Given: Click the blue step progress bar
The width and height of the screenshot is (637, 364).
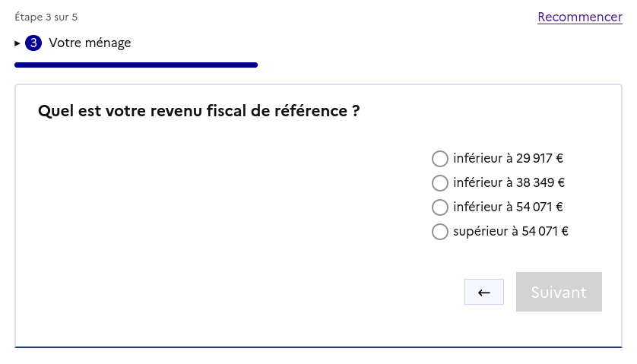Looking at the screenshot, I should (x=135, y=65).
